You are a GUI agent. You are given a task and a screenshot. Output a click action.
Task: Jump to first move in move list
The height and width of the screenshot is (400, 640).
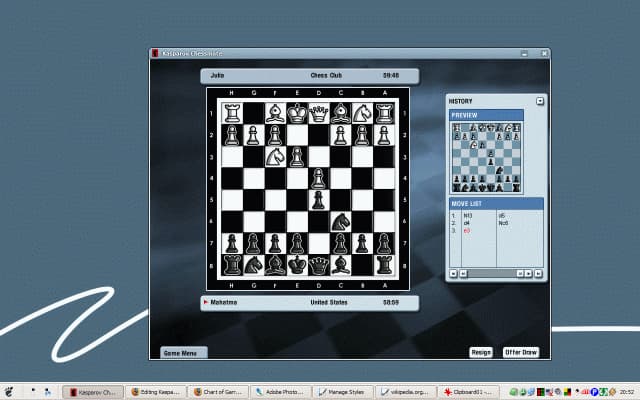tap(452, 273)
